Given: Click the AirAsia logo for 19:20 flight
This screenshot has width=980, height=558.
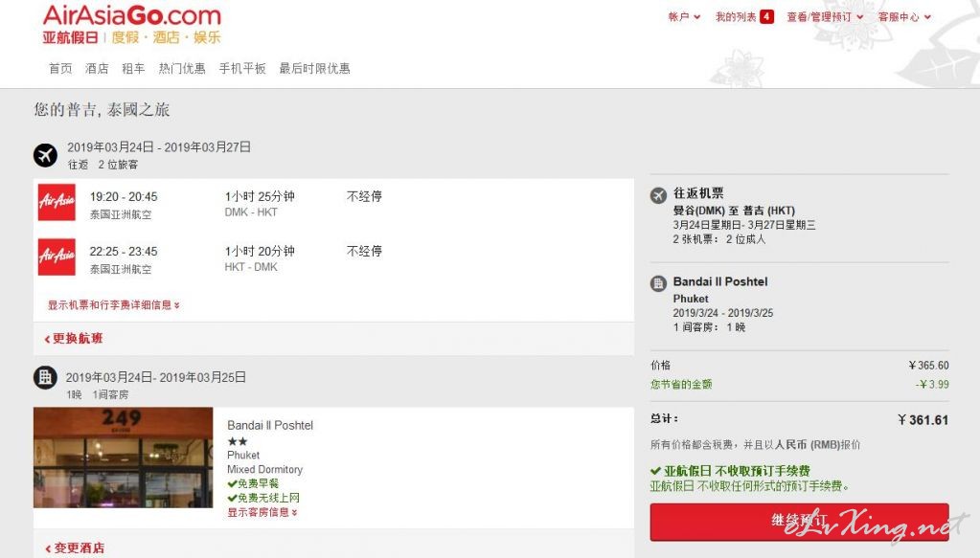Looking at the screenshot, I should click(x=57, y=202).
